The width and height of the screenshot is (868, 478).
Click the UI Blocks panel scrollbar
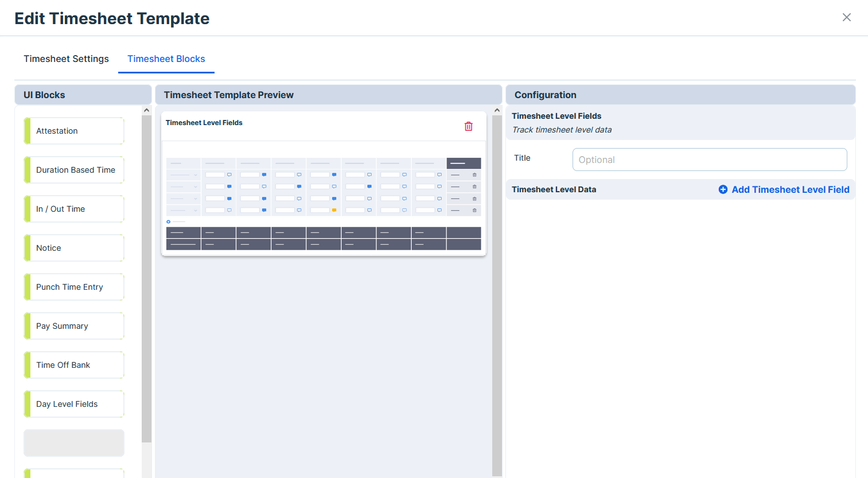click(x=146, y=275)
